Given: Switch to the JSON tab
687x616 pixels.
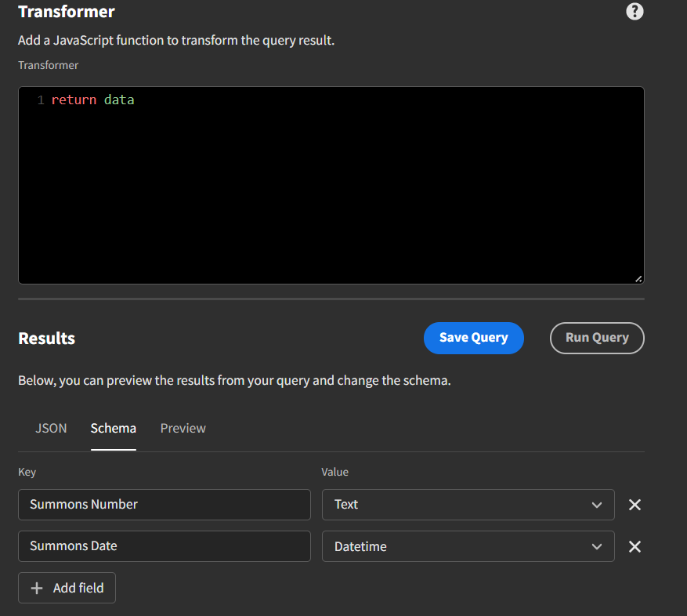Looking at the screenshot, I should 51,428.
